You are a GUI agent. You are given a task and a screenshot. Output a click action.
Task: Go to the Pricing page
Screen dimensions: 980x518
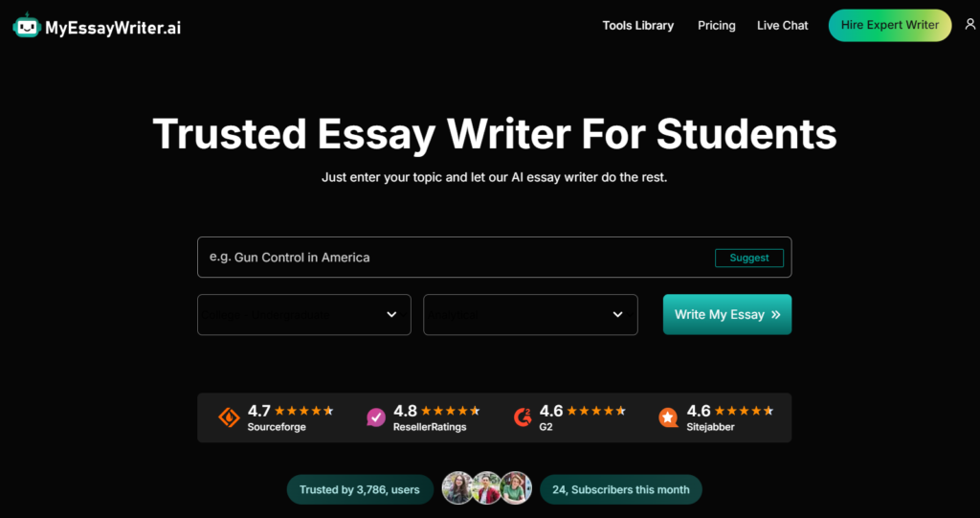716,26
